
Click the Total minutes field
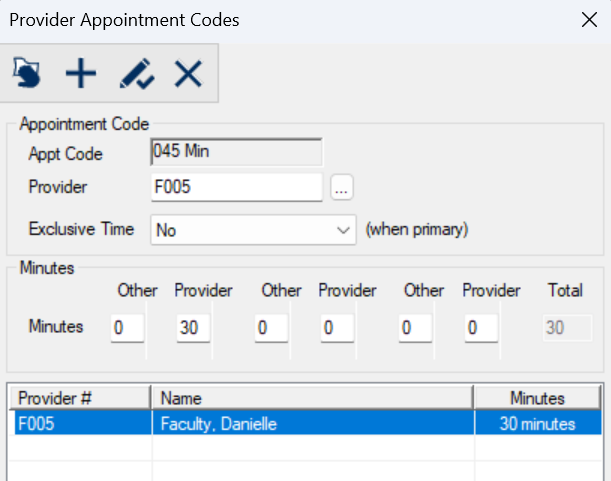(566, 327)
